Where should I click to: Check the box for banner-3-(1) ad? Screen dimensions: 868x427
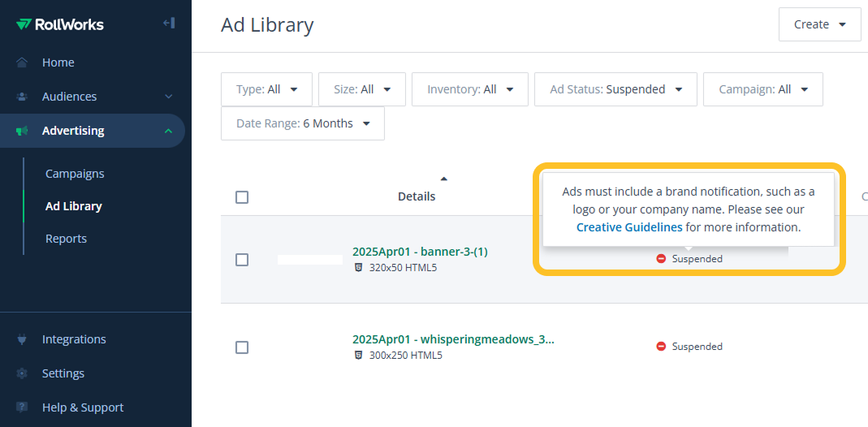click(242, 260)
